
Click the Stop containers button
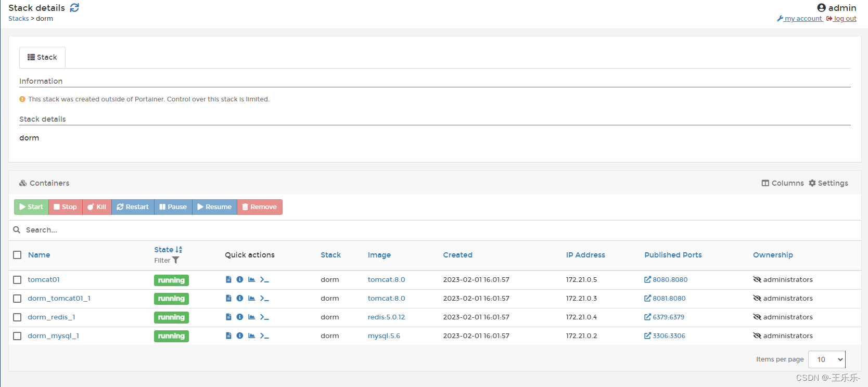pos(66,207)
